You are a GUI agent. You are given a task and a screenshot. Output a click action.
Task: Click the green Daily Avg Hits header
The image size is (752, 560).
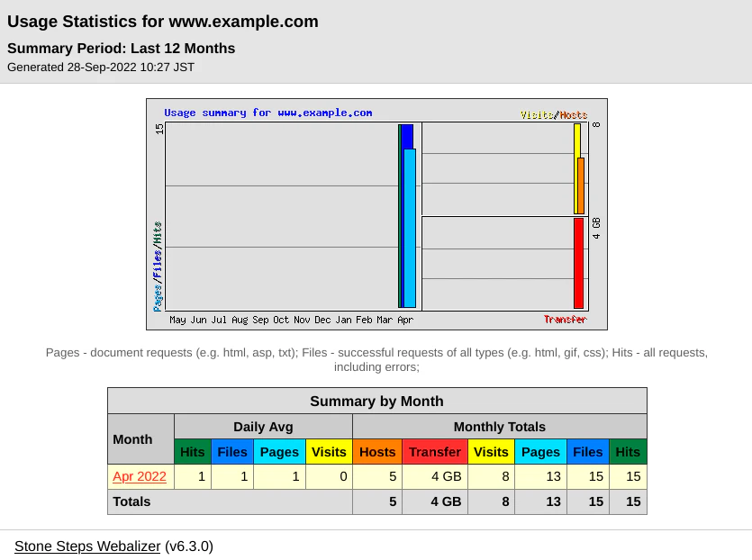pyautogui.click(x=193, y=452)
